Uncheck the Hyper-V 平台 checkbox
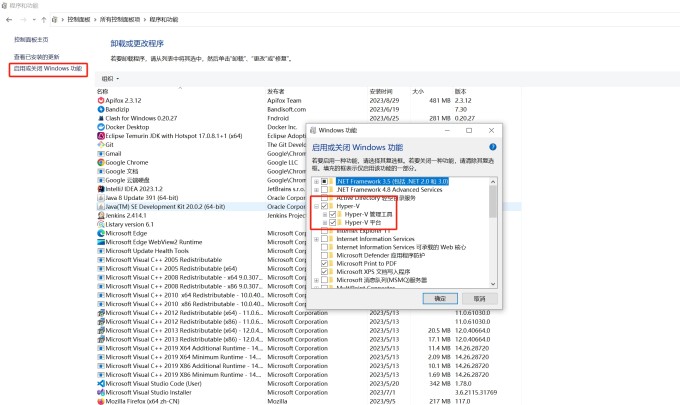Screen dimensions: 680x405 [x=333, y=222]
